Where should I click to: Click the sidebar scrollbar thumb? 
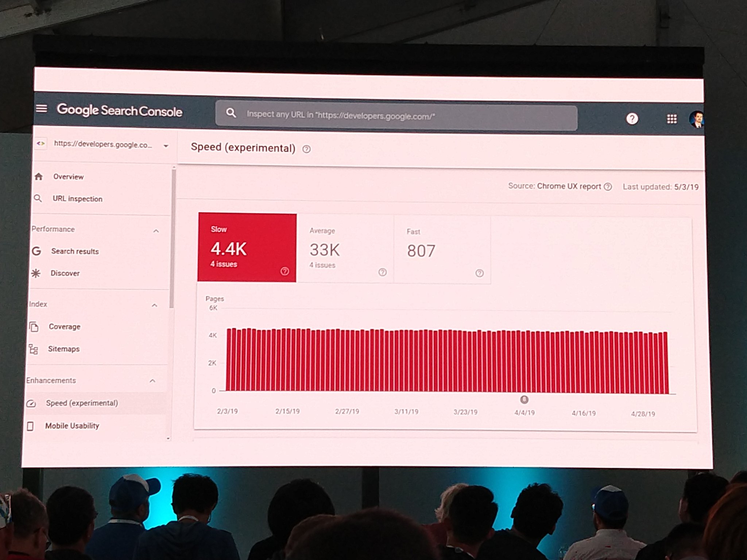click(x=173, y=239)
